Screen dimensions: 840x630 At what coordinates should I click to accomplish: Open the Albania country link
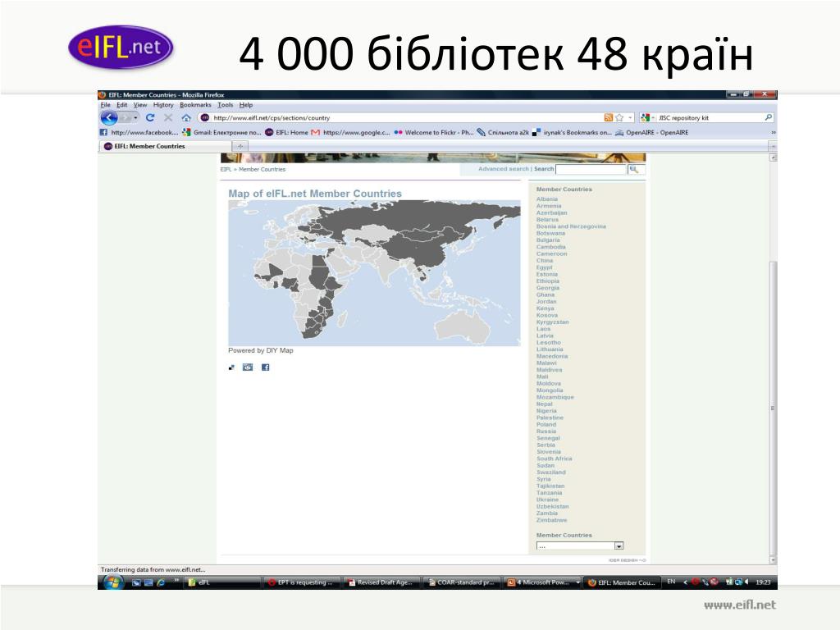click(546, 199)
